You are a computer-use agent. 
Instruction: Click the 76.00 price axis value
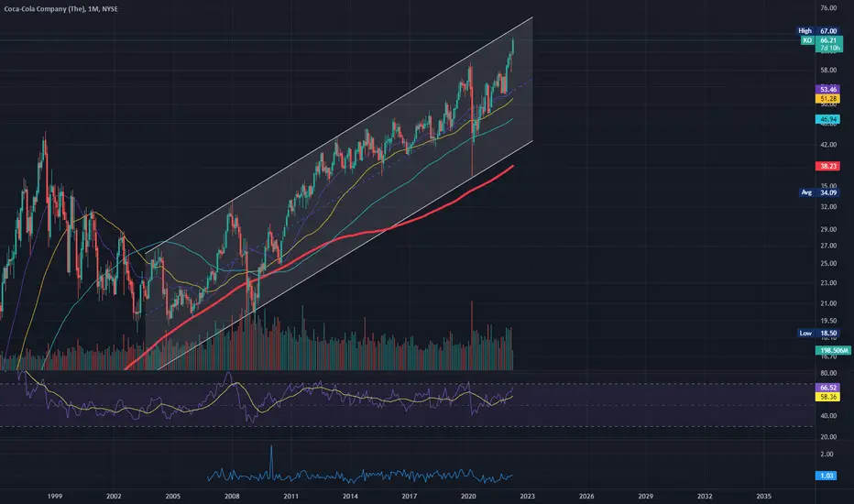pyautogui.click(x=828, y=8)
